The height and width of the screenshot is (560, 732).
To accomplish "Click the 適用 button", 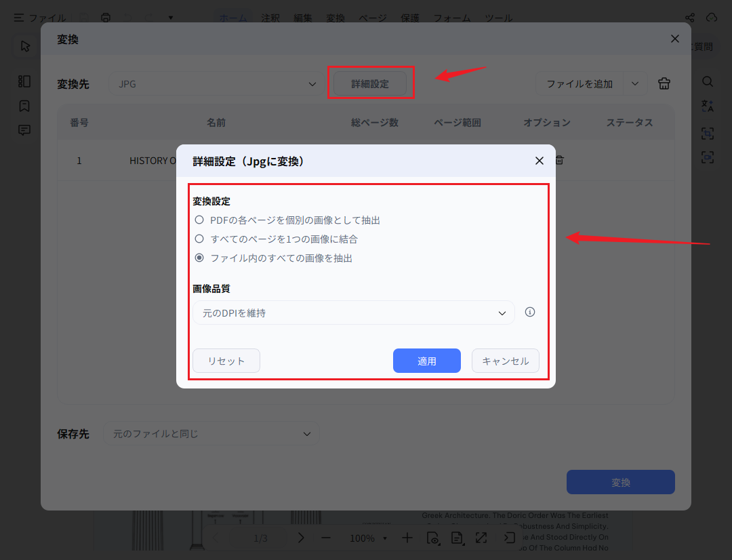I will [x=427, y=361].
